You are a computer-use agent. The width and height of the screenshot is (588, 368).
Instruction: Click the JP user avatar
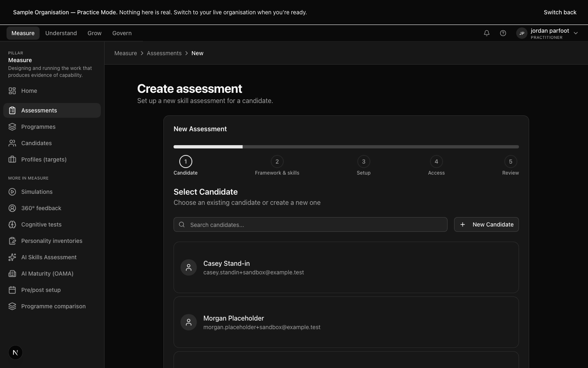[x=522, y=34]
